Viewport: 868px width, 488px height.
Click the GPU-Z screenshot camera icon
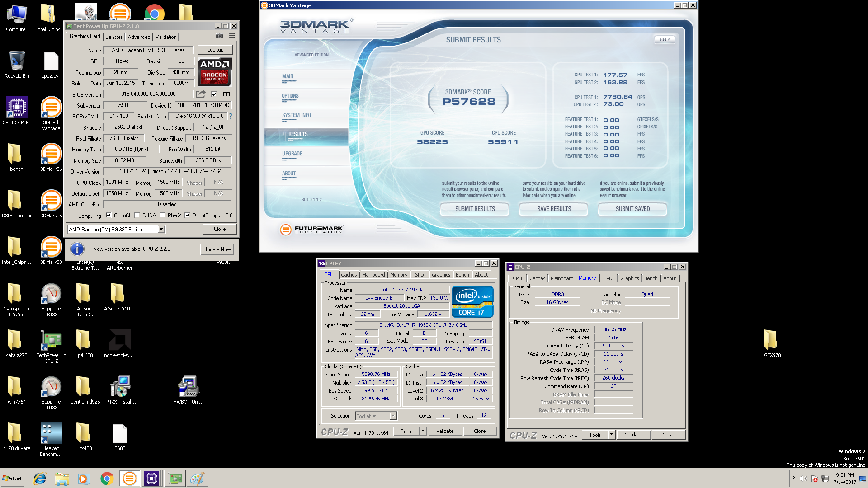[220, 36]
